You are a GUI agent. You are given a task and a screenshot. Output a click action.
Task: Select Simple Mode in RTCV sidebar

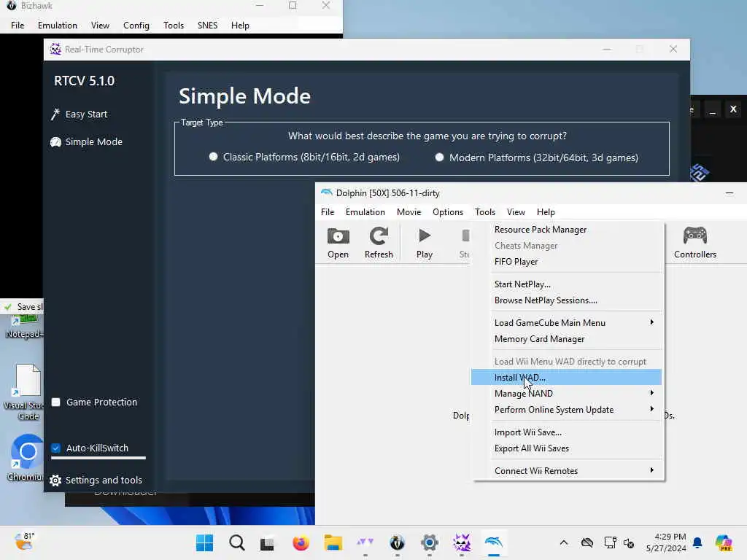click(87, 142)
